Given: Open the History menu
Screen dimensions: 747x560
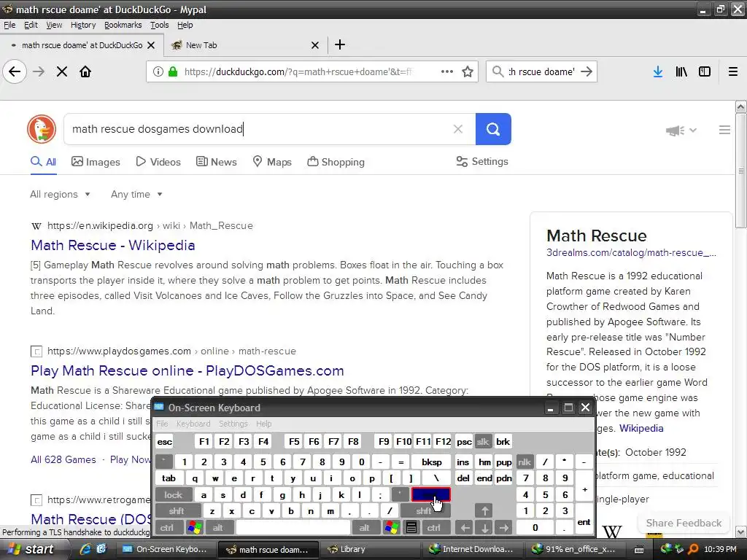Looking at the screenshot, I should [x=83, y=25].
